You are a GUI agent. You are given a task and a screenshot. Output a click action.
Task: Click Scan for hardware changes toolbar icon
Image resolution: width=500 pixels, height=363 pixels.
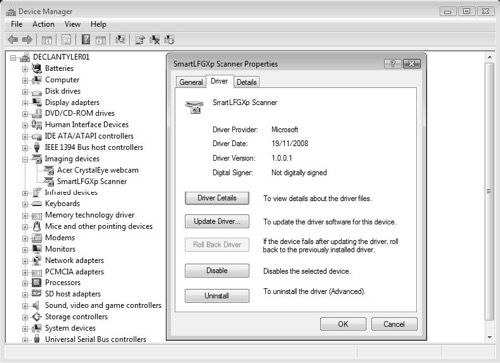120,40
